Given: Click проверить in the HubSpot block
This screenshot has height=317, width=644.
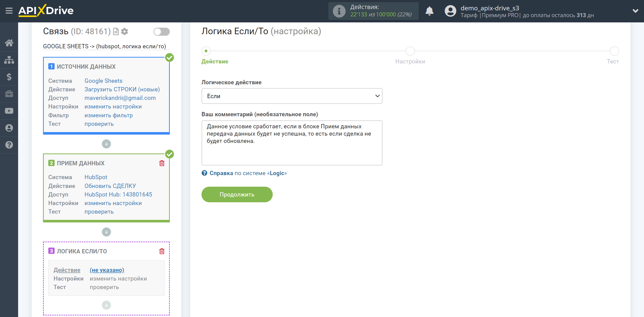Looking at the screenshot, I should (99, 212).
